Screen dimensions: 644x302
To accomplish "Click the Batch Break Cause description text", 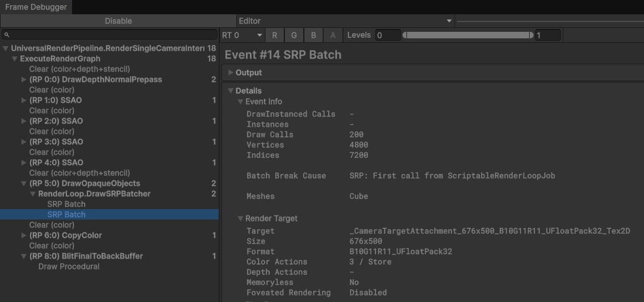I will coord(452,175).
